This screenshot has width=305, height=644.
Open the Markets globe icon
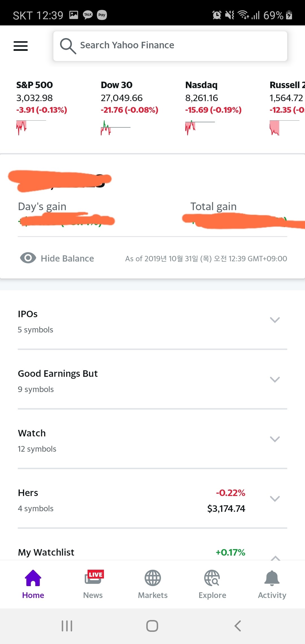(153, 578)
